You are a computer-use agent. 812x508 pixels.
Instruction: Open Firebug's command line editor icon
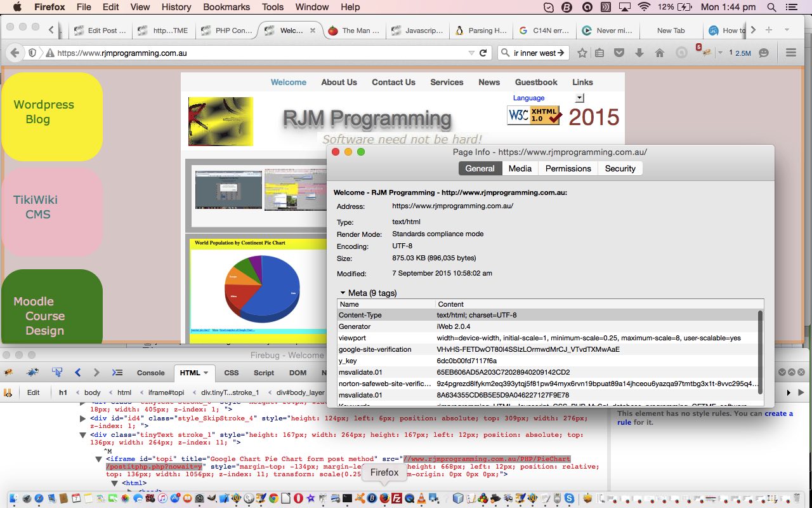pos(117,373)
